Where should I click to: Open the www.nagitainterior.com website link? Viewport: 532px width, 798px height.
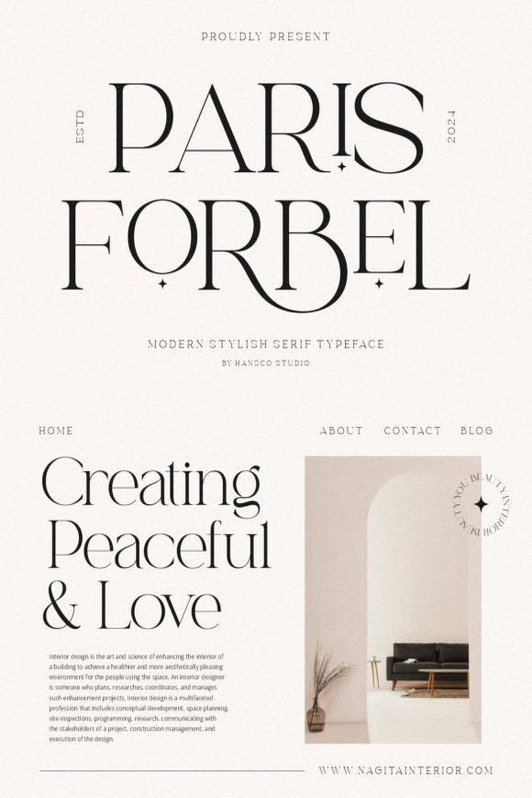pos(406,770)
